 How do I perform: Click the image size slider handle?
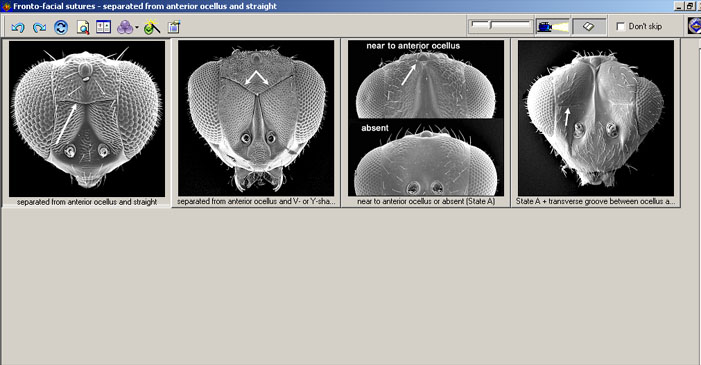(490, 25)
